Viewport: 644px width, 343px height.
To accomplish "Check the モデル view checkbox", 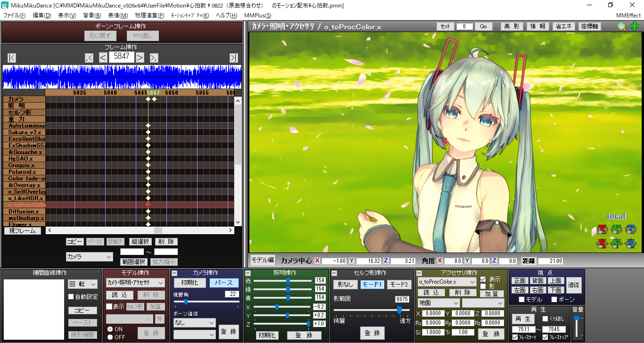I will (x=521, y=300).
